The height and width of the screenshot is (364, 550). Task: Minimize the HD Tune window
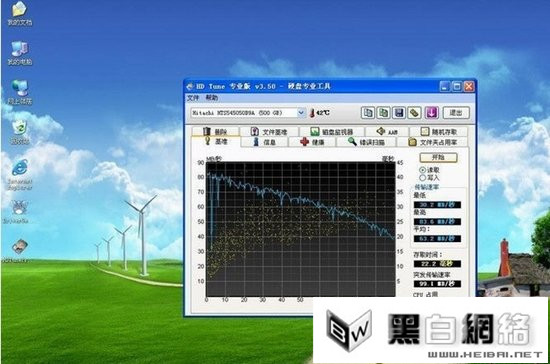coord(445,87)
